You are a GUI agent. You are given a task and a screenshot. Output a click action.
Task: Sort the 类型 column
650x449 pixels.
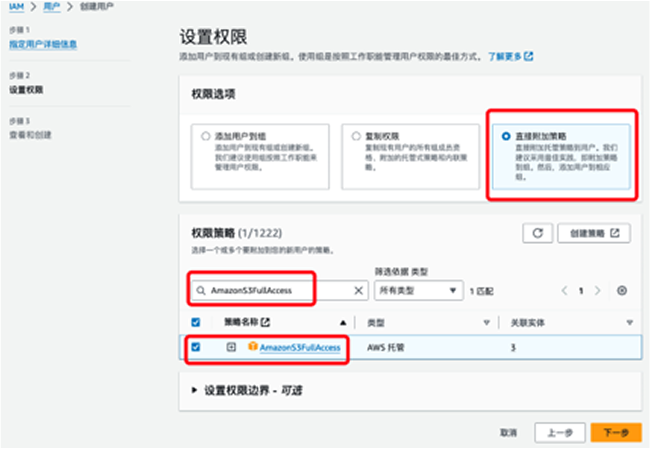[488, 322]
